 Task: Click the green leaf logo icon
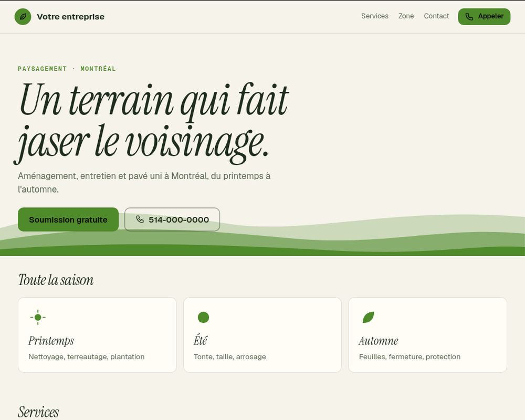point(23,16)
